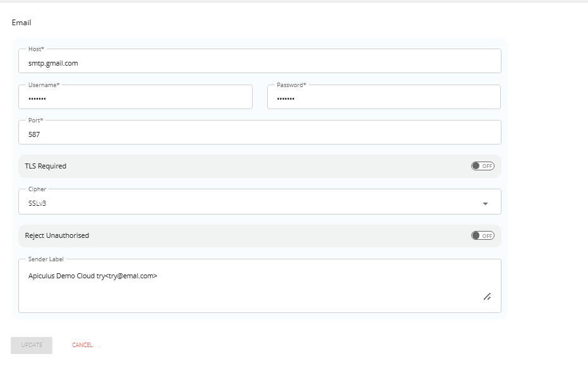Click inside the Username field
Screen dimensions: 588x366
[135, 98]
